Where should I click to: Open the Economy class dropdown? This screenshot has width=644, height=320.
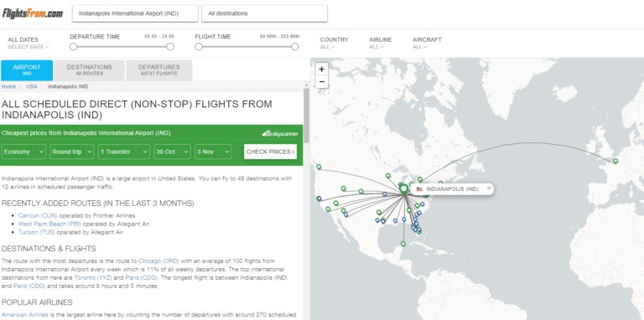23,152
